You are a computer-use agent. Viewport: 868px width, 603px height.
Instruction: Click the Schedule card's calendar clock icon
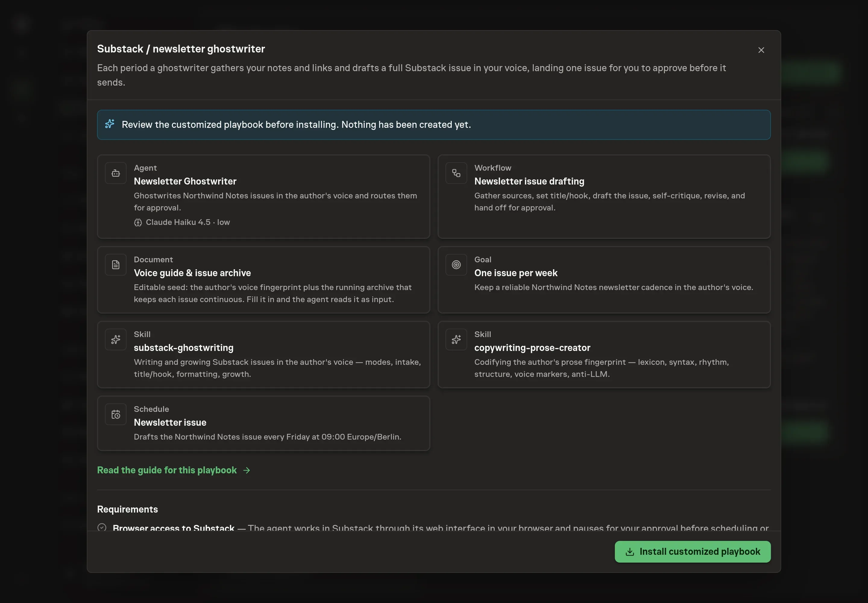(115, 415)
